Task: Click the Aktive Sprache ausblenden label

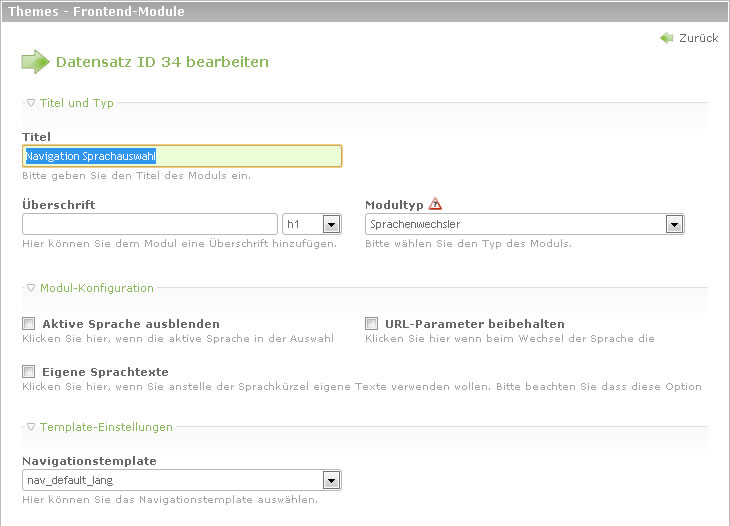Action: point(131,324)
